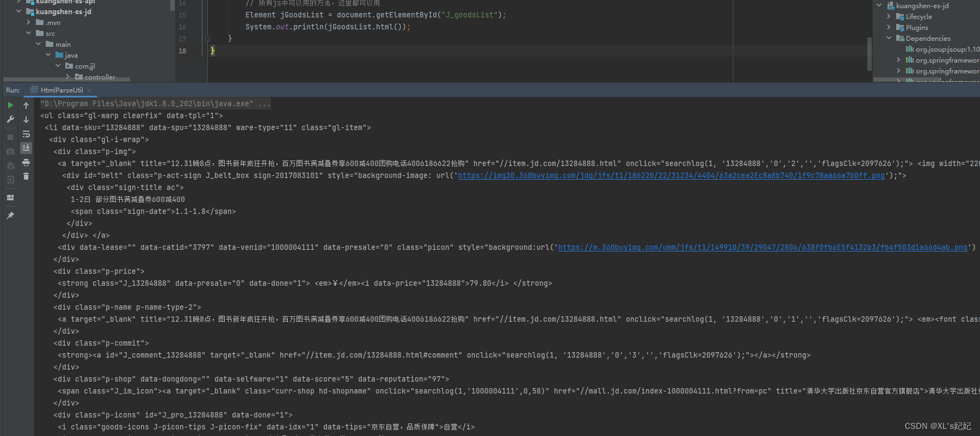Viewport: 980px width, 436px height.
Task: Select the controller package
Action: pyautogui.click(x=100, y=77)
